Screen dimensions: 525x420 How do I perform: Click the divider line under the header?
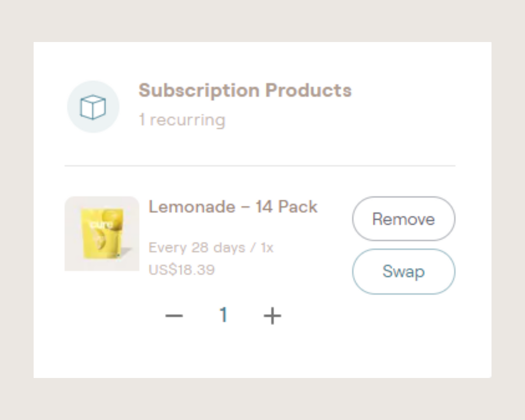(x=260, y=166)
